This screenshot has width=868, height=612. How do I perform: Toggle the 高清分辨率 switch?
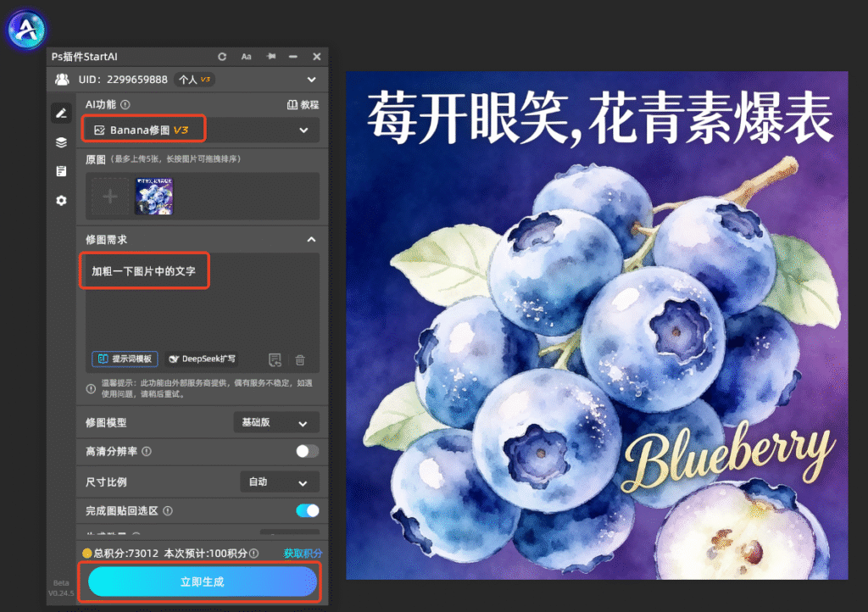(x=307, y=452)
